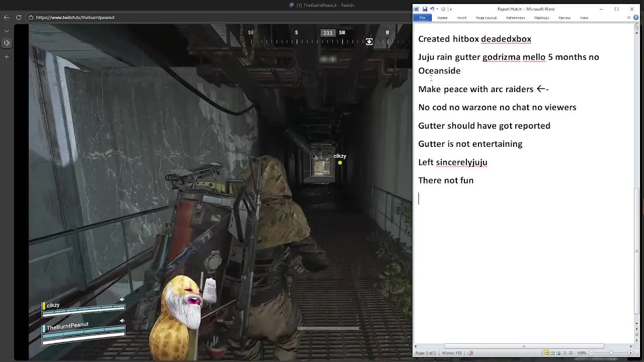
Task: Switch to the Page Layout ribbon tab
Action: pyautogui.click(x=486, y=18)
